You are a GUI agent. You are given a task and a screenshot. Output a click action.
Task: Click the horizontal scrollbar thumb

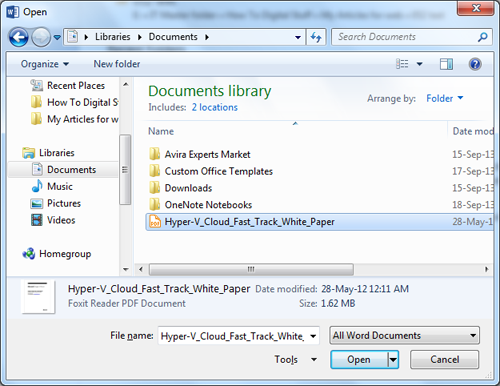[x=251, y=269]
